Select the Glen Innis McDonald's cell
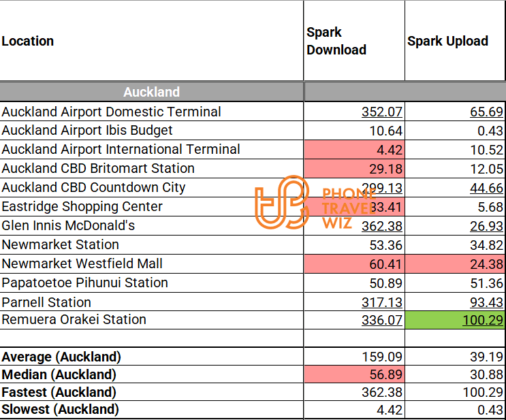 tap(68, 226)
